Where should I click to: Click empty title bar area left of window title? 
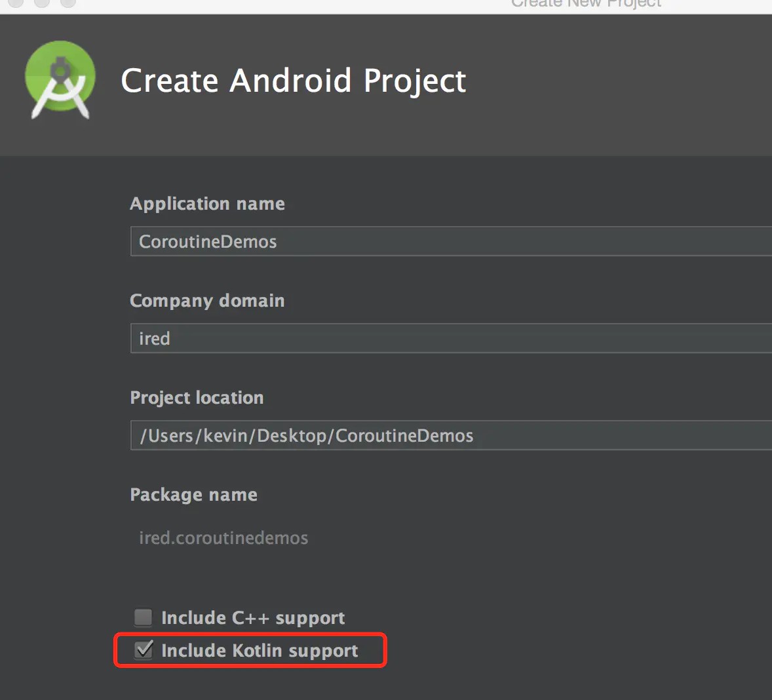[x=295, y=5]
